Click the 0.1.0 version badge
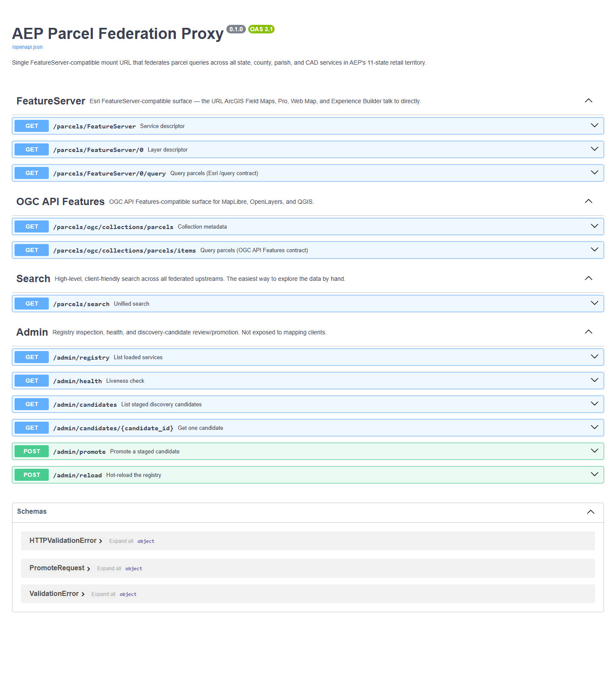The image size is (616, 685). (236, 29)
